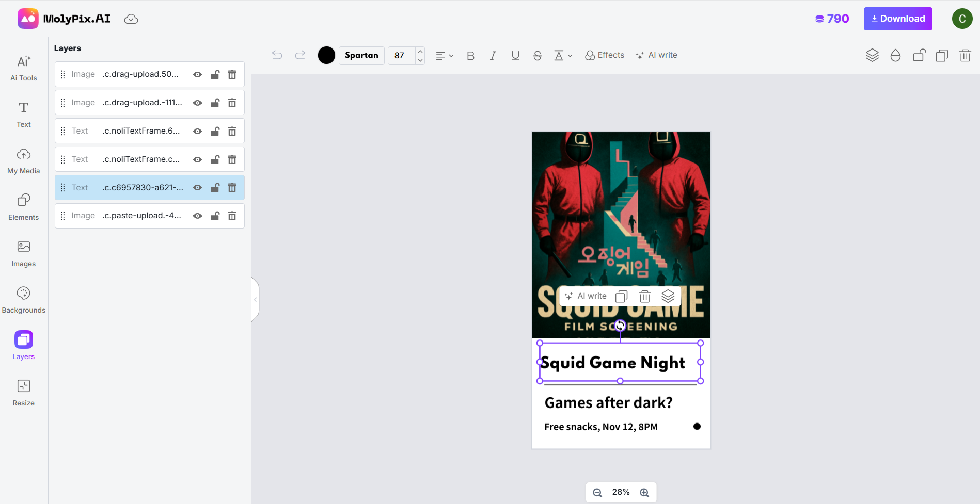This screenshot has width=980, height=504.
Task: Delete the .c.c6957830-a621 layer
Action: pyautogui.click(x=232, y=187)
